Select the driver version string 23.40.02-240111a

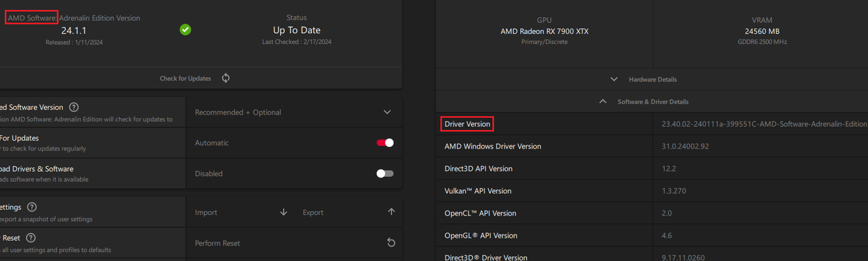click(x=764, y=124)
